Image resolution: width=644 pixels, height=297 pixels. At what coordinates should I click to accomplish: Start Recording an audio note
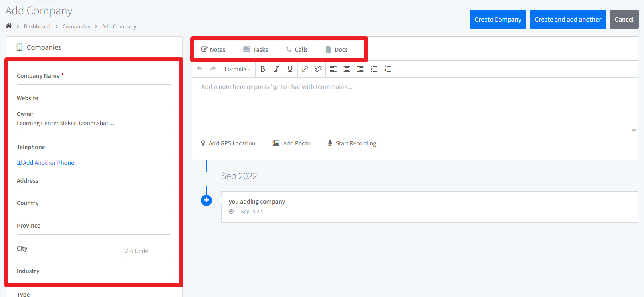click(352, 143)
